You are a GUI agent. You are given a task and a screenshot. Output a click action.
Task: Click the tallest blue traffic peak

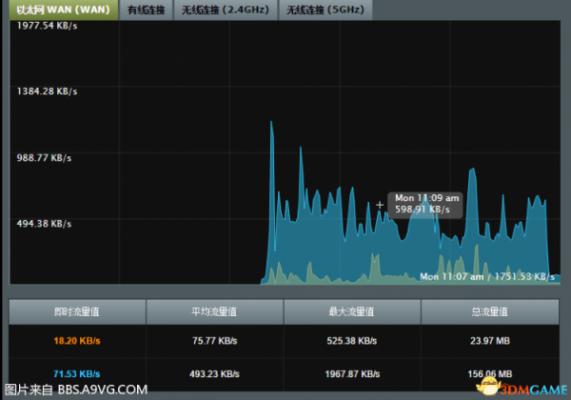click(271, 124)
